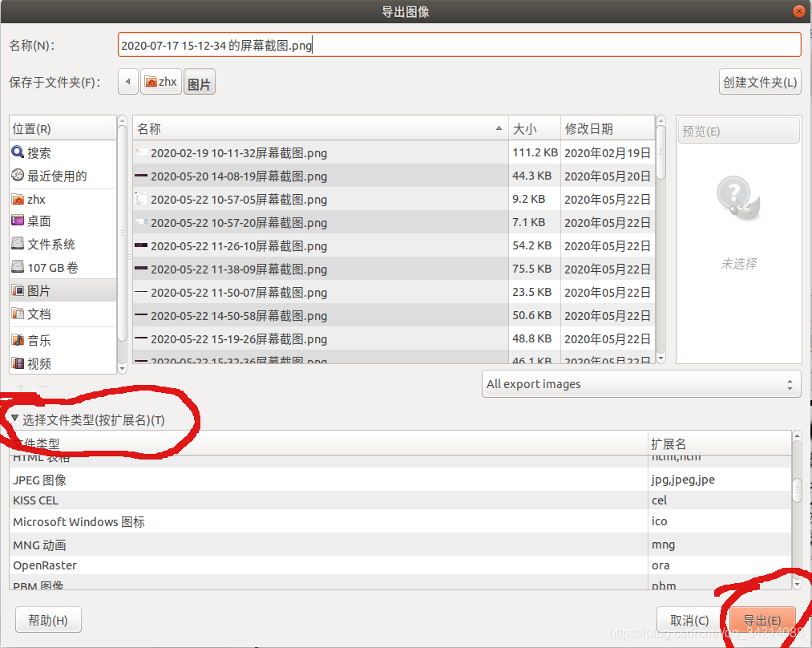Select JPEG 图像 file type
This screenshot has width=812, height=648.
coord(329,480)
